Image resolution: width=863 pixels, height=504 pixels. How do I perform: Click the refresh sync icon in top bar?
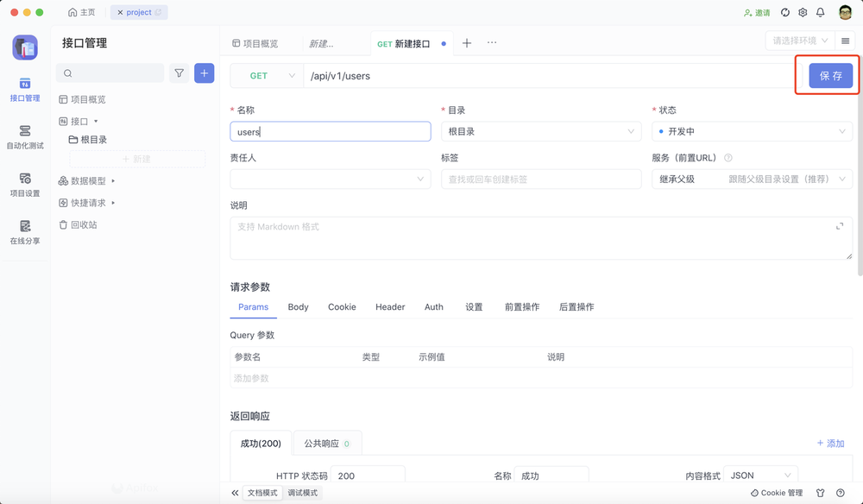(784, 12)
